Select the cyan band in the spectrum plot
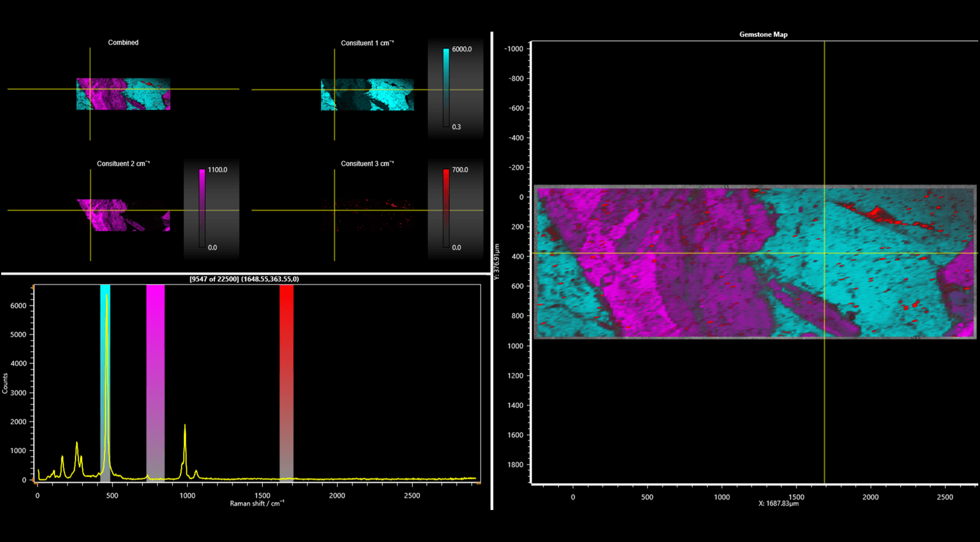Screen dimensions: 980x542 pos(105,382)
